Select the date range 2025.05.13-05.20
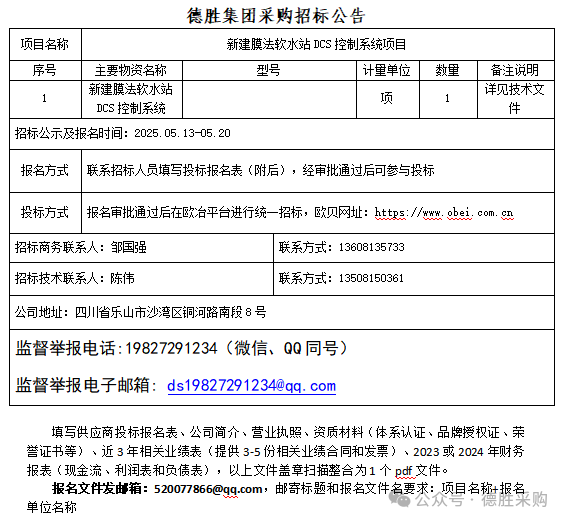The height and width of the screenshot is (522, 566). [182, 133]
